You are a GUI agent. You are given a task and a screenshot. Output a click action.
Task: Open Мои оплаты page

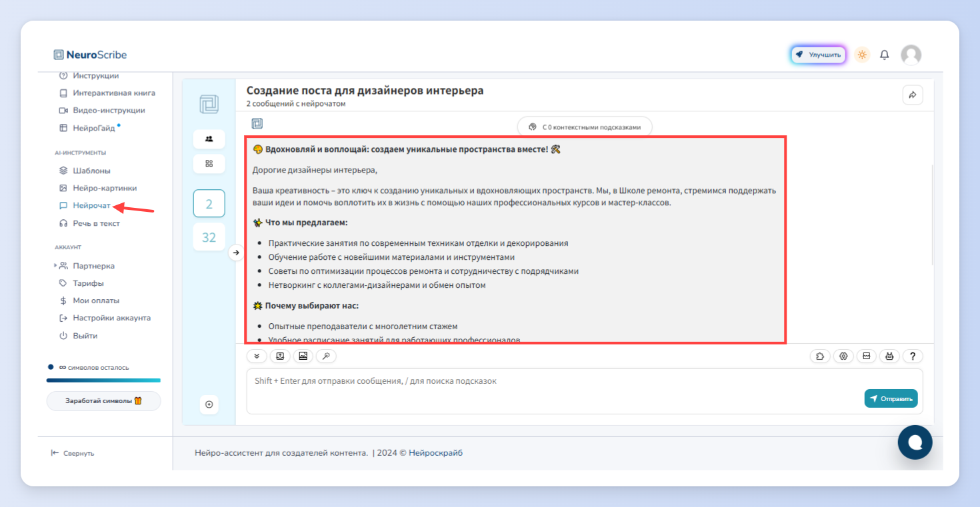[x=89, y=300]
